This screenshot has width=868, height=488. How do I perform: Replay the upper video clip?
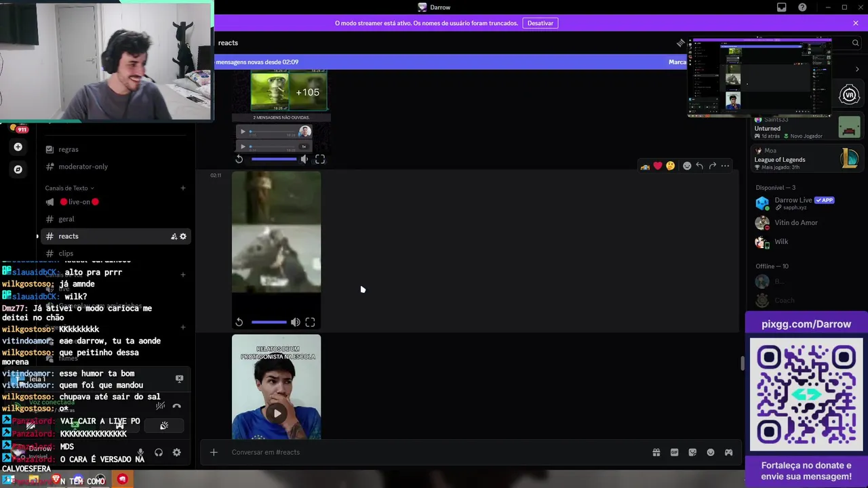239,159
